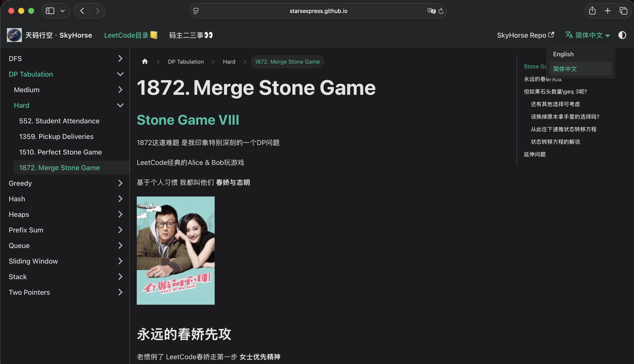Collapse the DP Tabulation sidebar category
The image size is (634, 364).
point(120,74)
